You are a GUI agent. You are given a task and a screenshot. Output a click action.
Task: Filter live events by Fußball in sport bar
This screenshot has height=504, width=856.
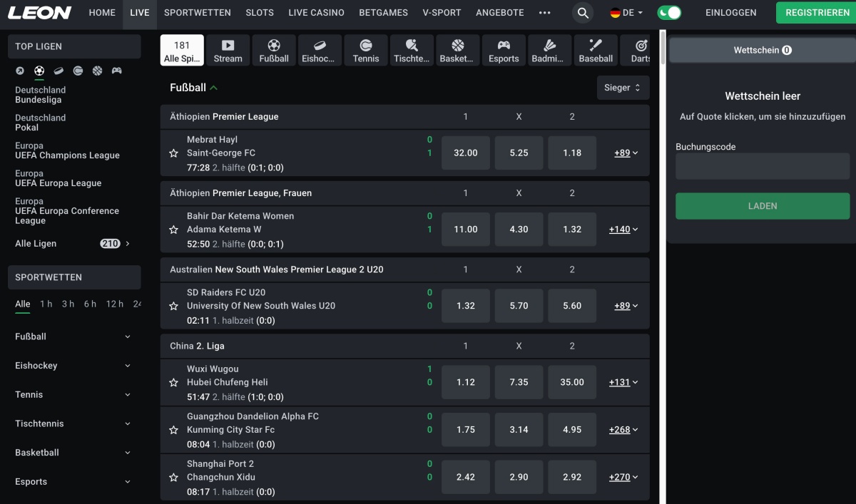(274, 51)
